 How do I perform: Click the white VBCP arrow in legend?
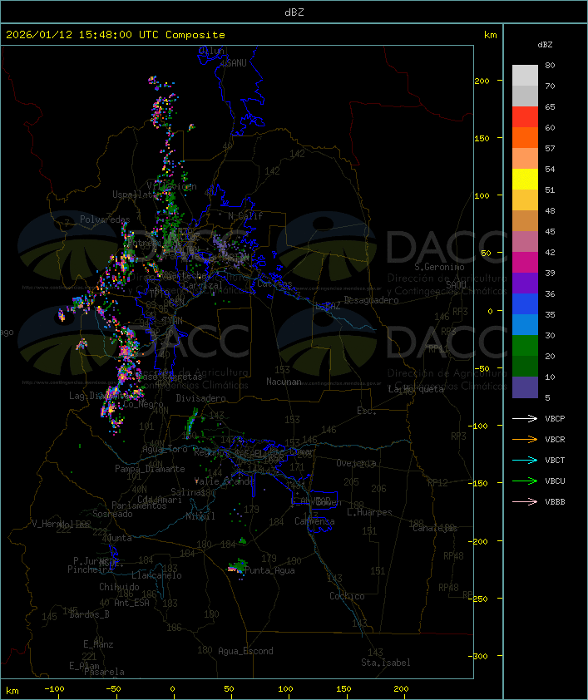pyautogui.click(x=526, y=419)
